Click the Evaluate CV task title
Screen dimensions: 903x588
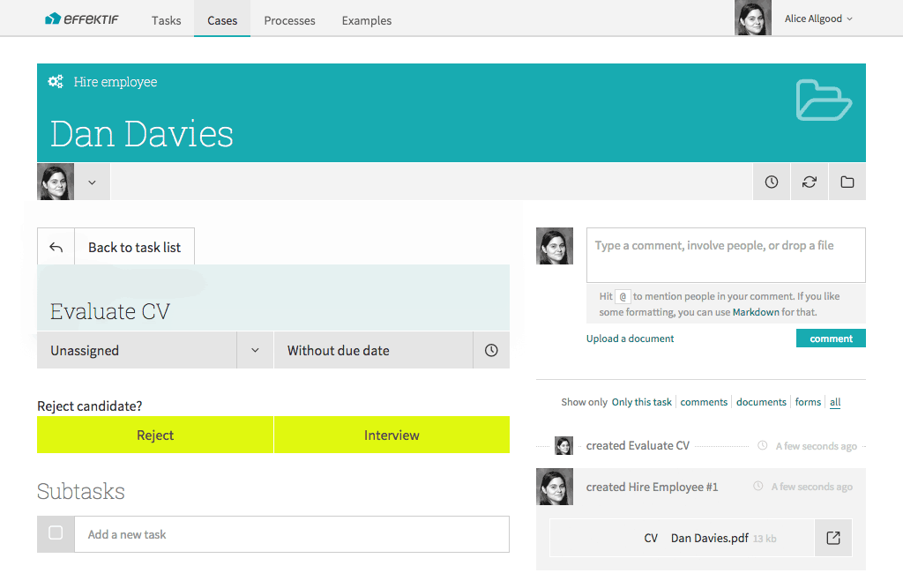tap(110, 311)
